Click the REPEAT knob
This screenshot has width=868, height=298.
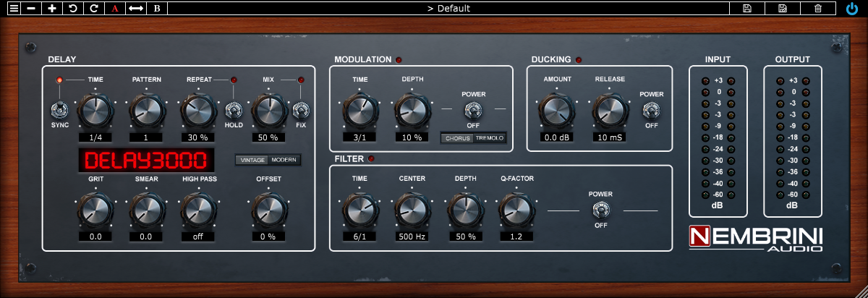coord(199,111)
